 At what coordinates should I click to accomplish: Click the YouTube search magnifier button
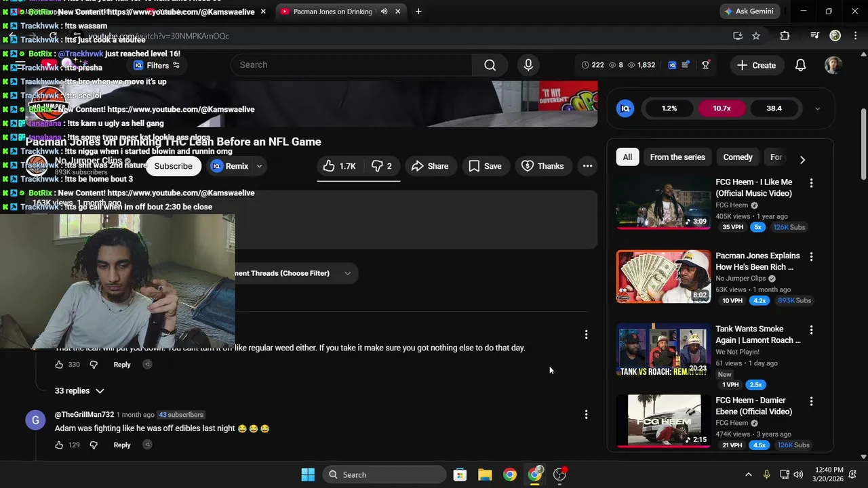tap(490, 65)
